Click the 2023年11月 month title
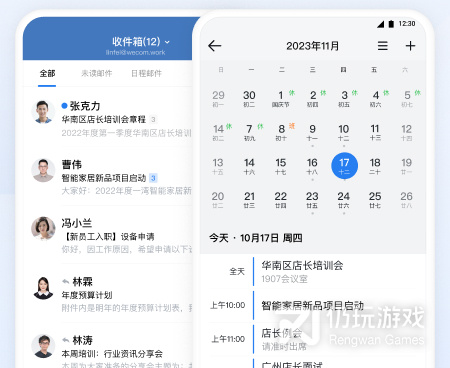This screenshot has width=450, height=368. click(x=312, y=46)
